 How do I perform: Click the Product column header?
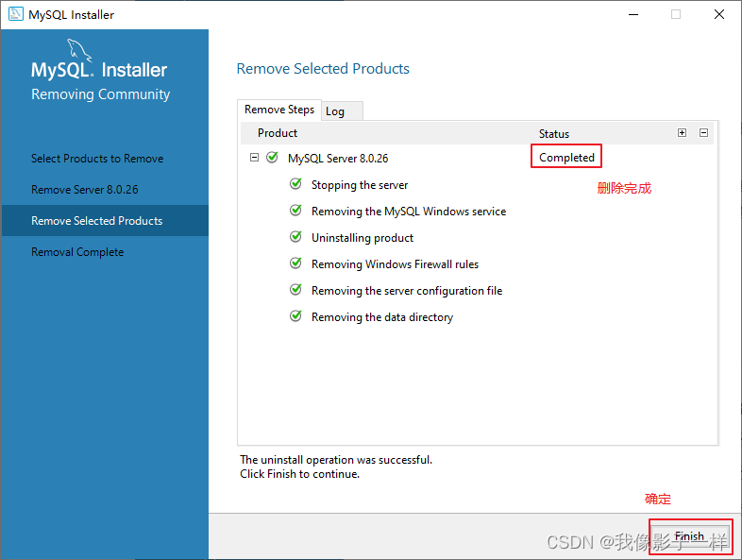point(278,133)
